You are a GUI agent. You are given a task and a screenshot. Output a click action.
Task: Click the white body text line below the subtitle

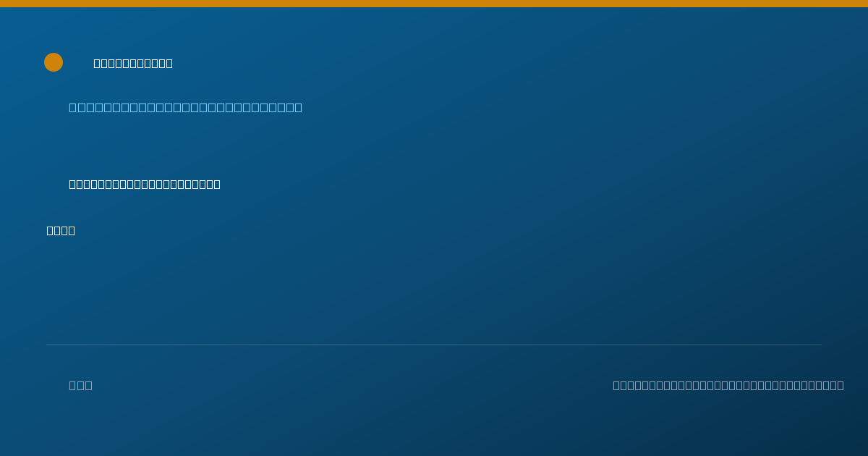click(x=145, y=185)
